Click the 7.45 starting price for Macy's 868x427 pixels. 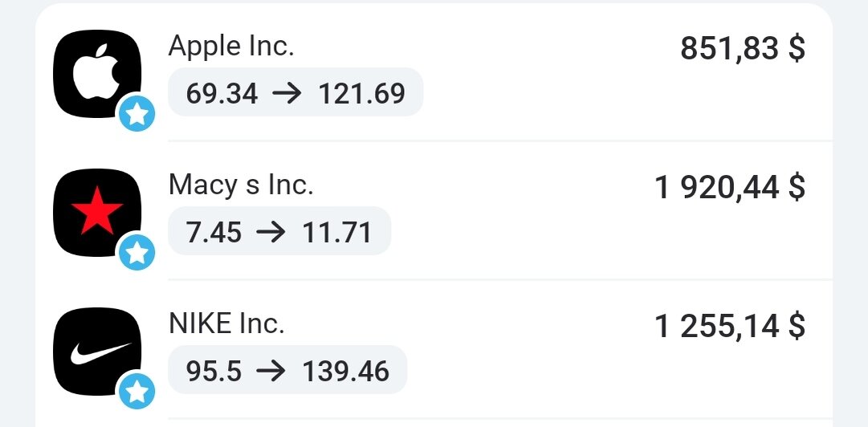[x=214, y=232]
